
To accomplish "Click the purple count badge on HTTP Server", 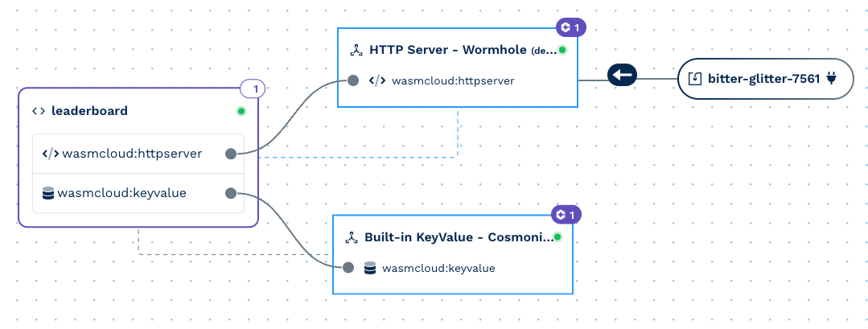I will [x=570, y=27].
